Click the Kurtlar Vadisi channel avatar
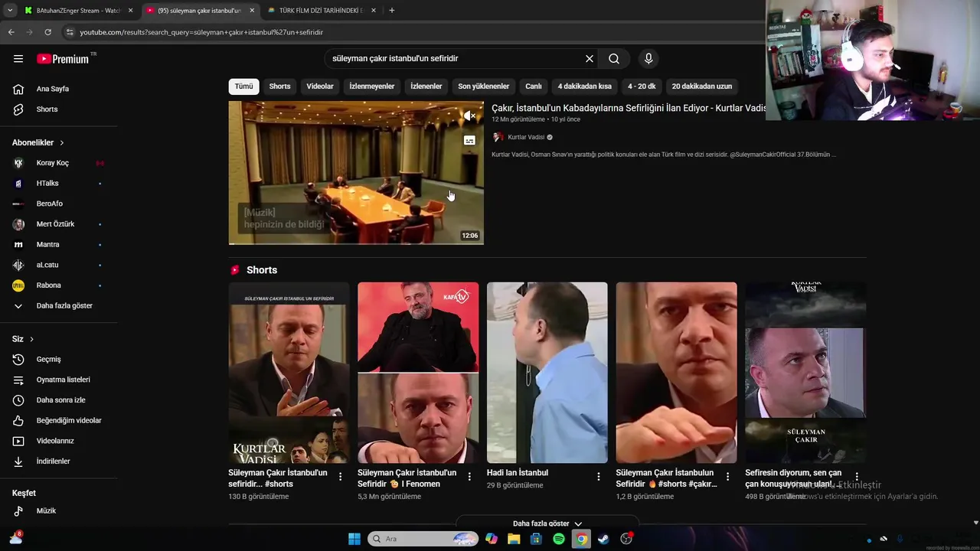Viewport: 980px width, 551px height. (498, 137)
